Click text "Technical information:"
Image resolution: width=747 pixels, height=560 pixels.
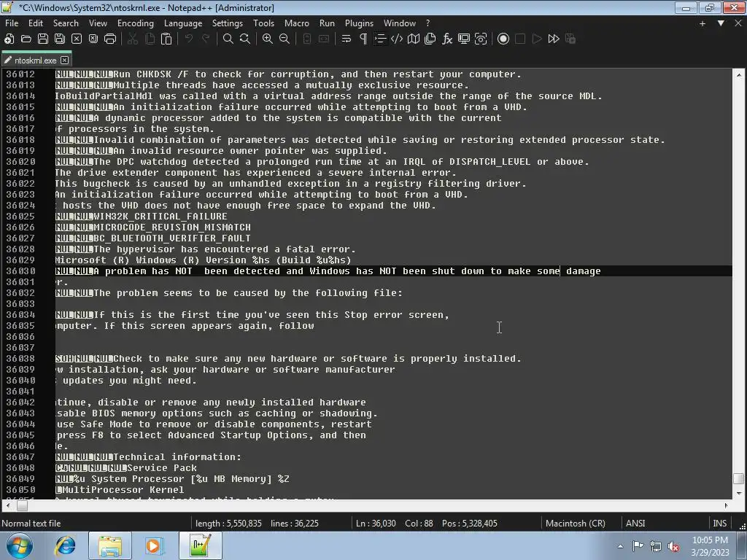pos(177,457)
